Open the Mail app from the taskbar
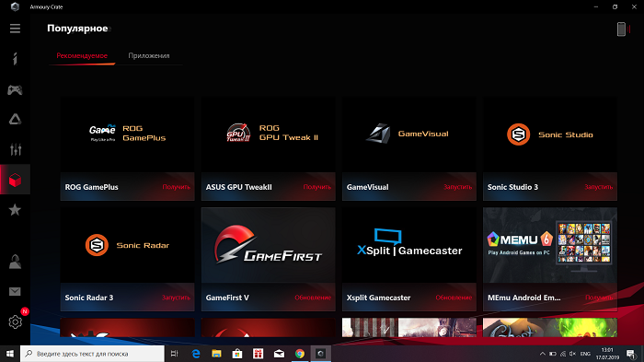The height and width of the screenshot is (362, 644). click(x=279, y=354)
